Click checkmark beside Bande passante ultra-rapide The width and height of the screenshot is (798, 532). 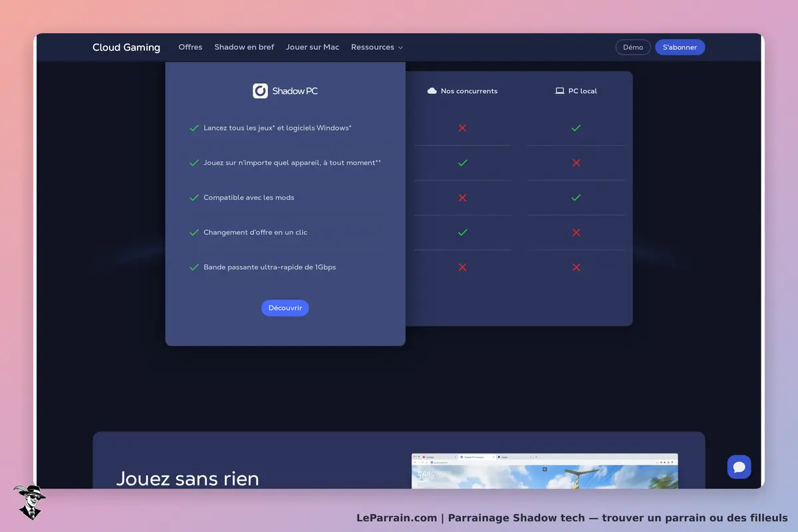[x=194, y=267]
